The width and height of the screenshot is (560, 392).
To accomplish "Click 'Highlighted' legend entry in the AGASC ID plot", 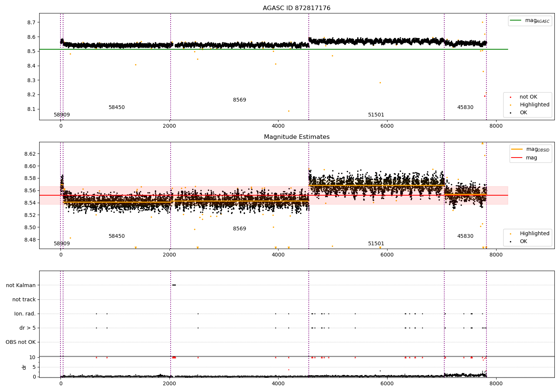I will [x=535, y=105].
